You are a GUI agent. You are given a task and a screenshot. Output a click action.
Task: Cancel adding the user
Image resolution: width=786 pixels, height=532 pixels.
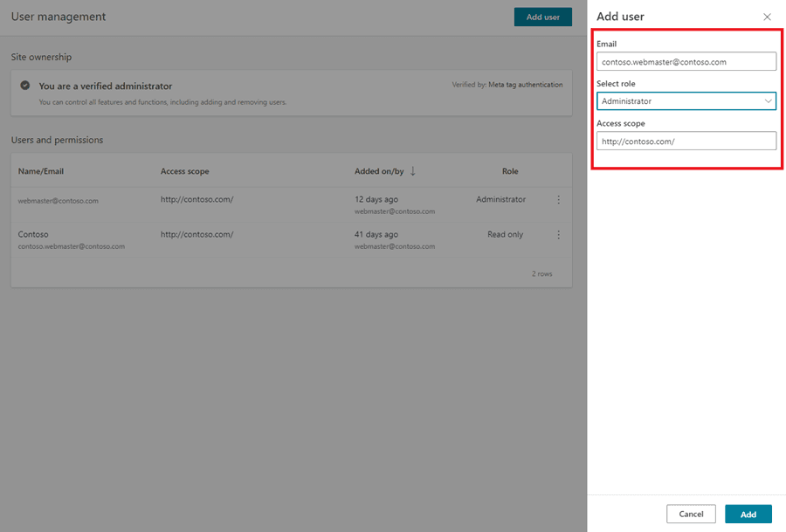click(x=691, y=514)
